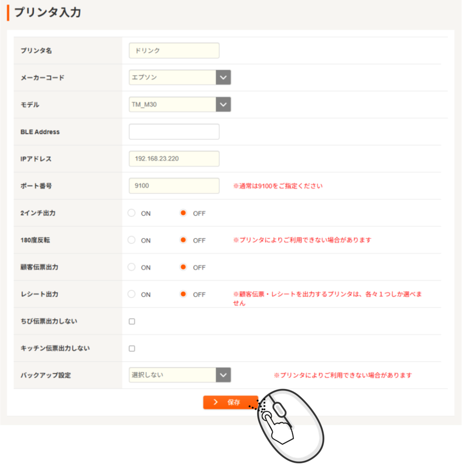Click the IPアドレス row label
Viewport: 462px width, 476px height.
(x=36, y=159)
